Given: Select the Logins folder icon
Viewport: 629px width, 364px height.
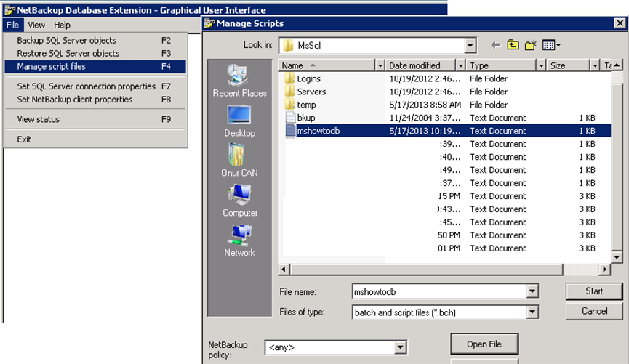Looking at the screenshot, I should pyautogui.click(x=289, y=78).
